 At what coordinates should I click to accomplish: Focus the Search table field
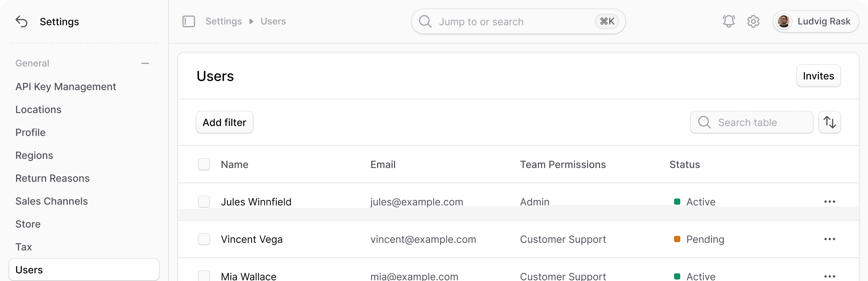(752, 122)
